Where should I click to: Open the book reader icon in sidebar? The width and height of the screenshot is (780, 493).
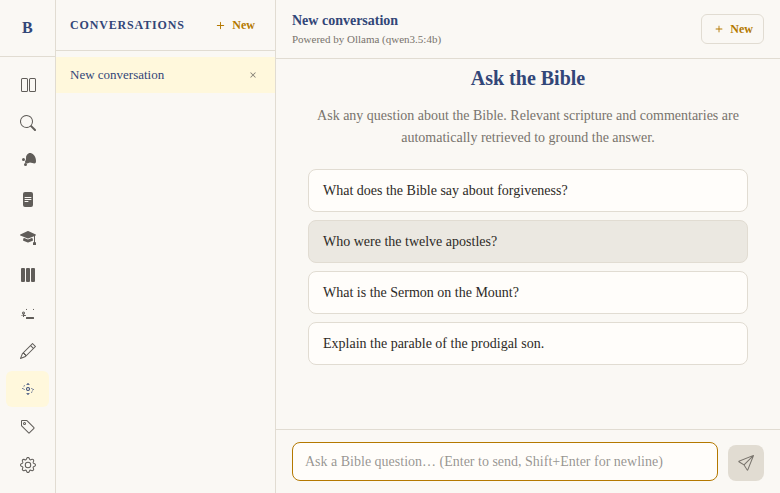coord(28,85)
